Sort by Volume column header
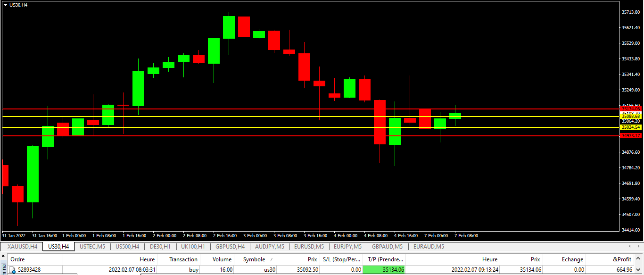Screen dimensions: 644x275 [217, 259]
